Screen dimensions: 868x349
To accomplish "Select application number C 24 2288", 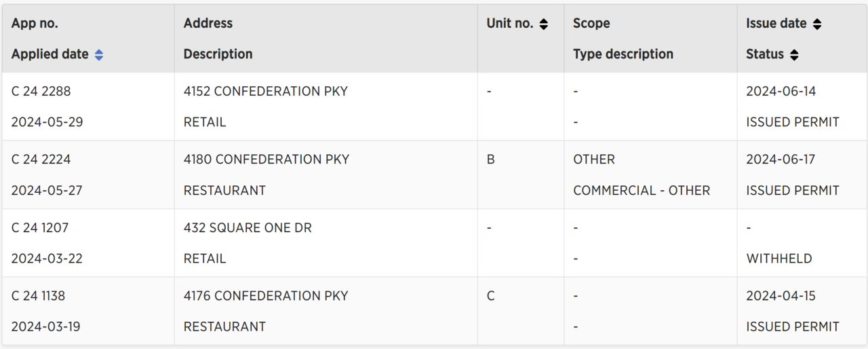I will click(41, 91).
